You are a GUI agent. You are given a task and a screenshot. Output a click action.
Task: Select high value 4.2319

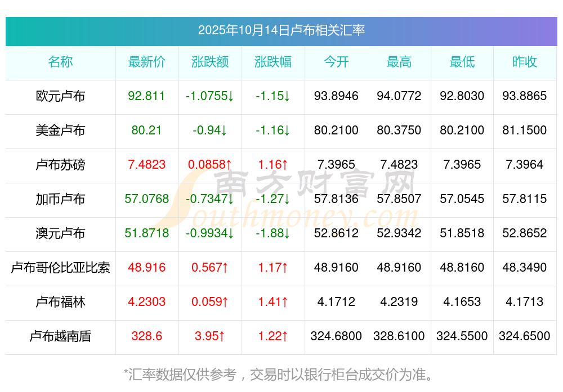pyautogui.click(x=399, y=301)
